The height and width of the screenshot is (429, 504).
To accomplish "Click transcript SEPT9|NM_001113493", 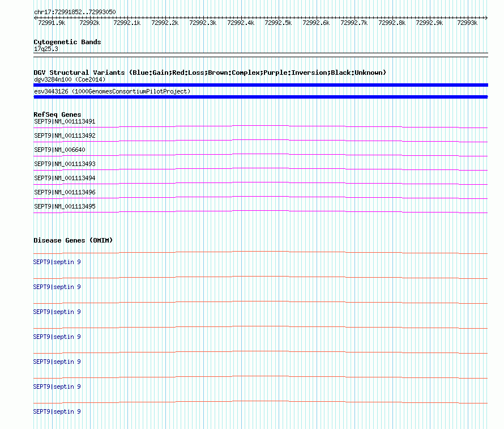I will click(x=65, y=164).
